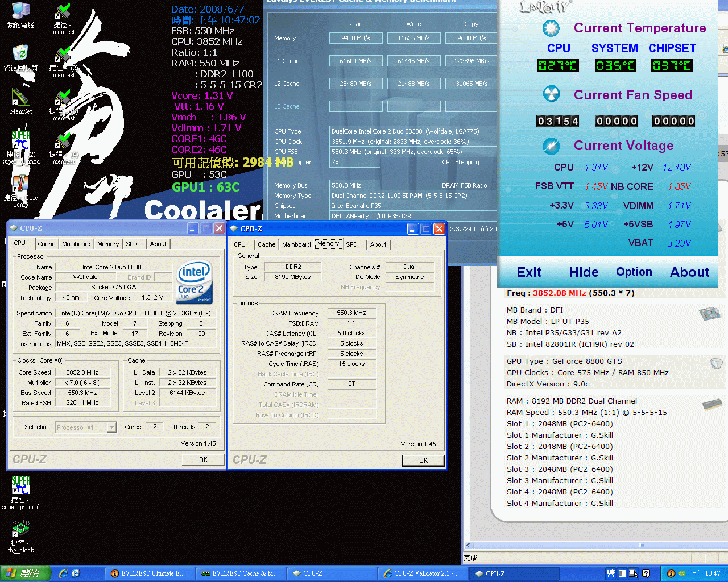This screenshot has width=728, height=582.
Task: Click Exit in Smart Guardian panel
Action: coord(529,272)
